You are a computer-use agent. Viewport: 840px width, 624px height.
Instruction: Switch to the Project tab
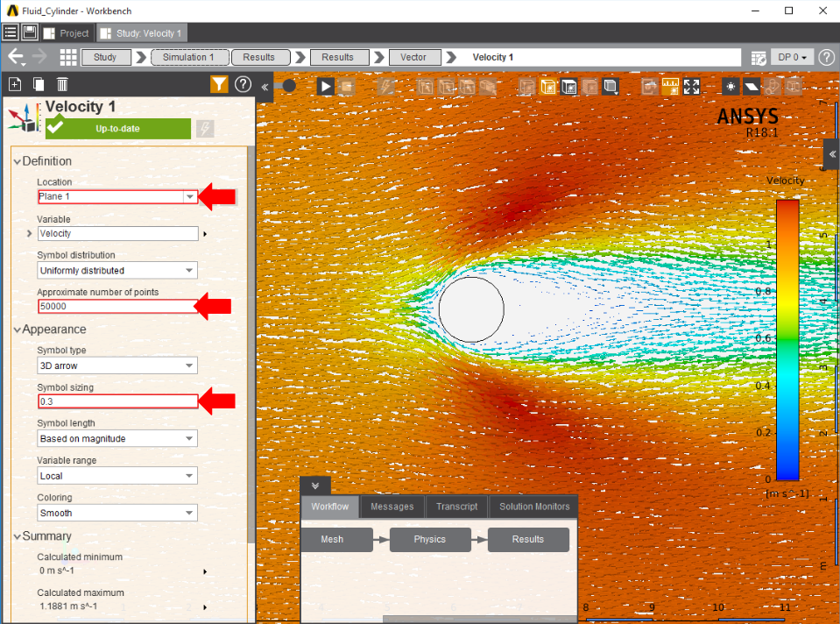[x=66, y=33]
